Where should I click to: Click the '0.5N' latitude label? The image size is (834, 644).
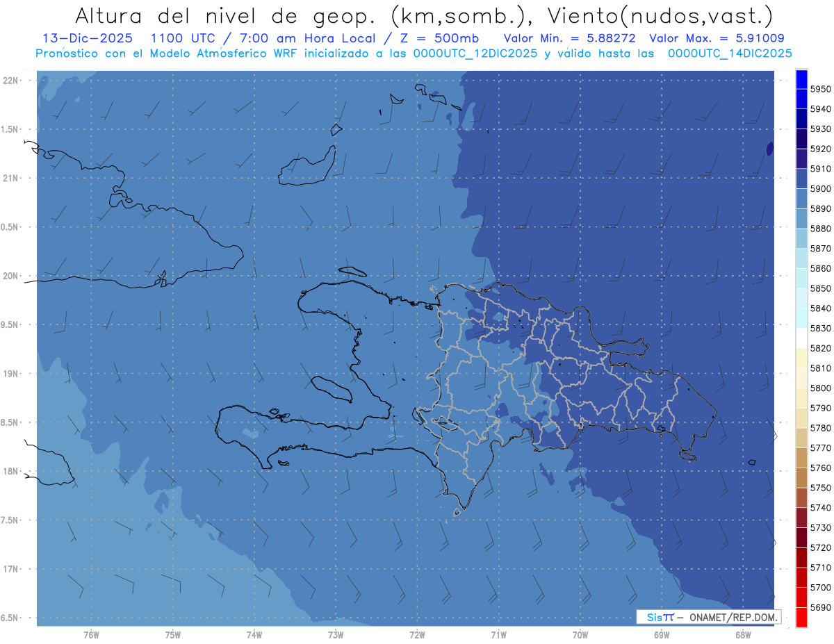click(x=10, y=227)
